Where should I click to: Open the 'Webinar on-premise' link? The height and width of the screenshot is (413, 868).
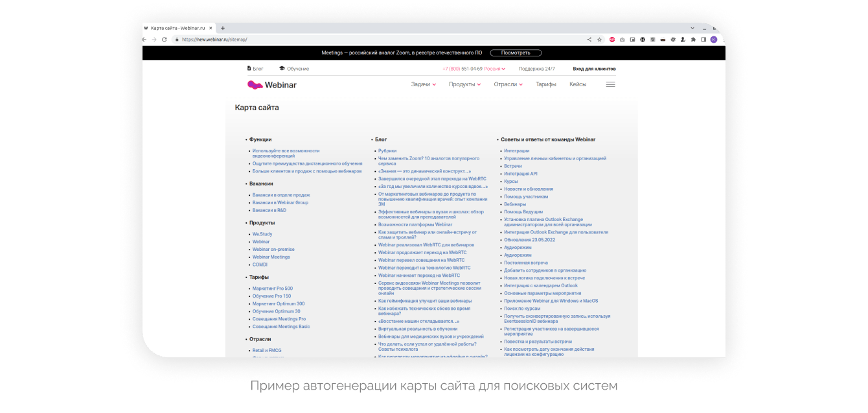click(273, 250)
